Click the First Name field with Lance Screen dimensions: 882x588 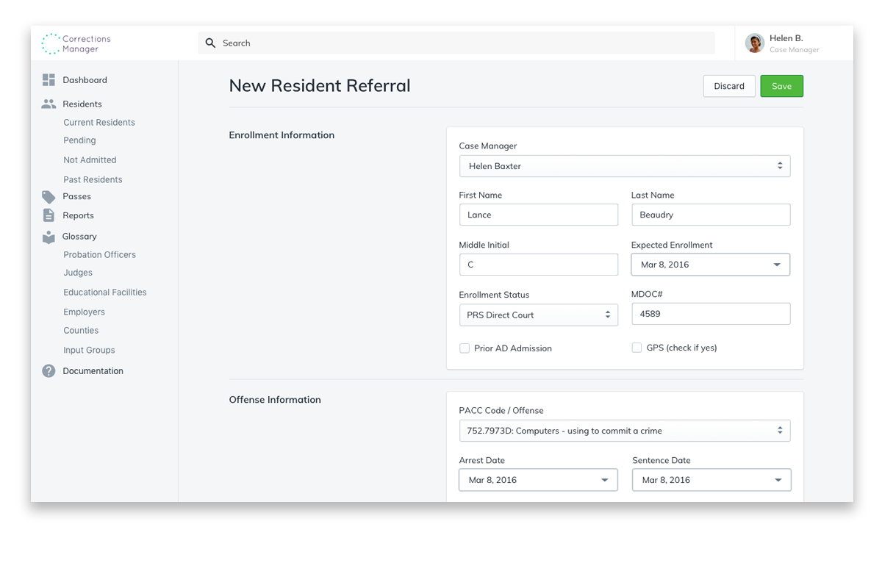[x=539, y=215]
